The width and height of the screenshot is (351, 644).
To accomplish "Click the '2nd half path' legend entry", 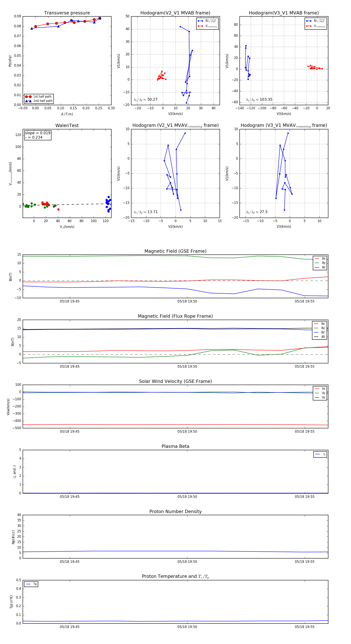I will coord(39,101).
